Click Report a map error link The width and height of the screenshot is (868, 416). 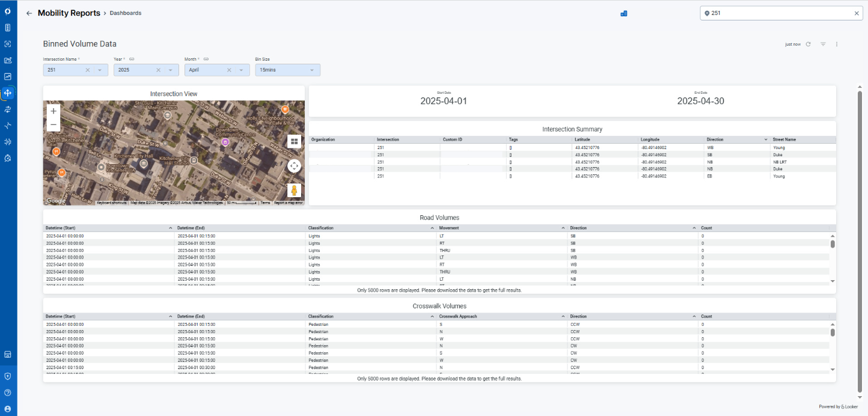(x=289, y=203)
